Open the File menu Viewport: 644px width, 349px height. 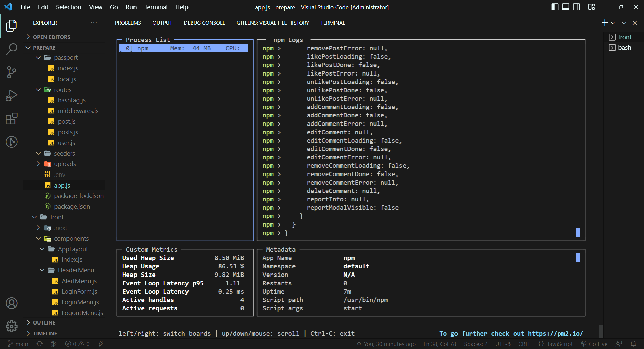pos(25,7)
